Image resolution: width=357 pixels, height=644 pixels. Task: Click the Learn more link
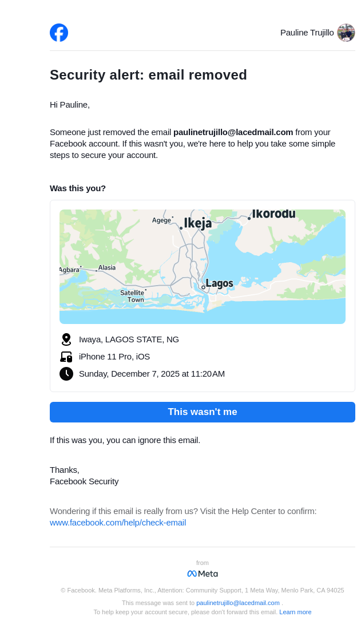pos(295,612)
